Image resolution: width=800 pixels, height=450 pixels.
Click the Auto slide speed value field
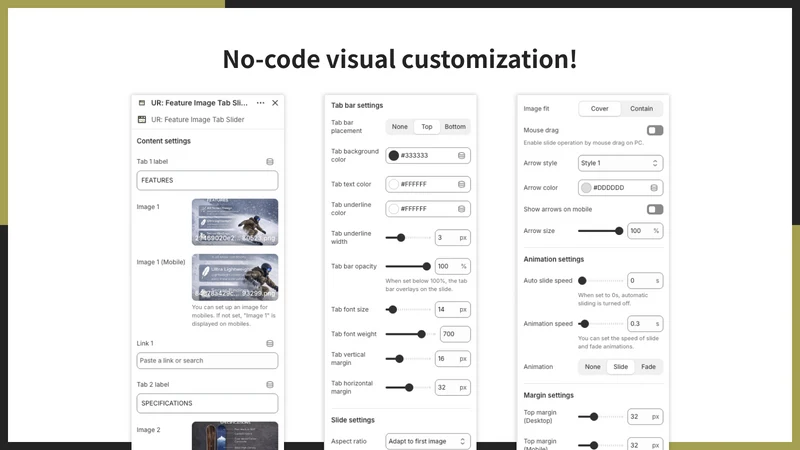click(x=645, y=281)
